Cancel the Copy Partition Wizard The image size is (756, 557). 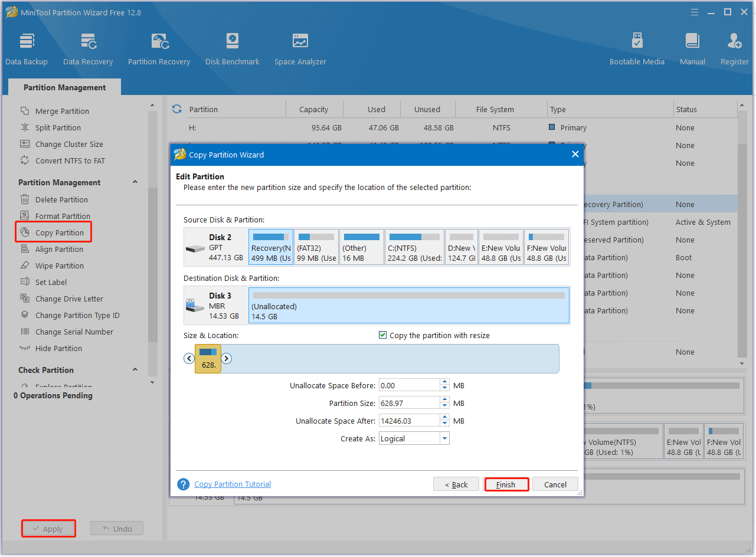click(555, 484)
